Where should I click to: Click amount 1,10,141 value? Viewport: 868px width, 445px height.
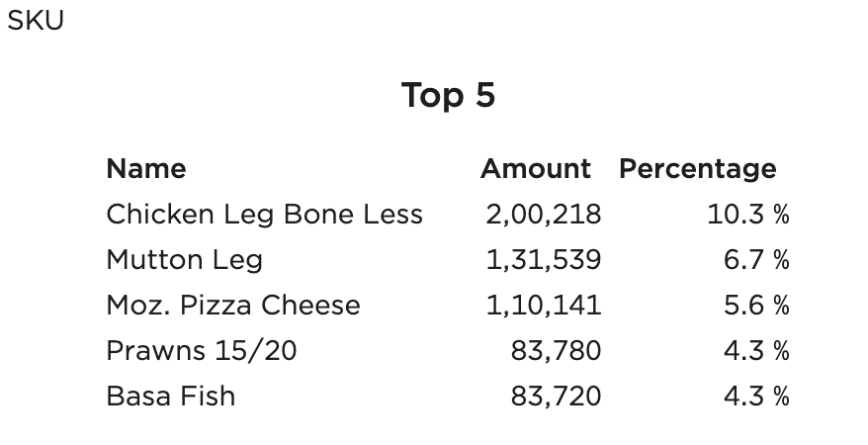pyautogui.click(x=543, y=306)
